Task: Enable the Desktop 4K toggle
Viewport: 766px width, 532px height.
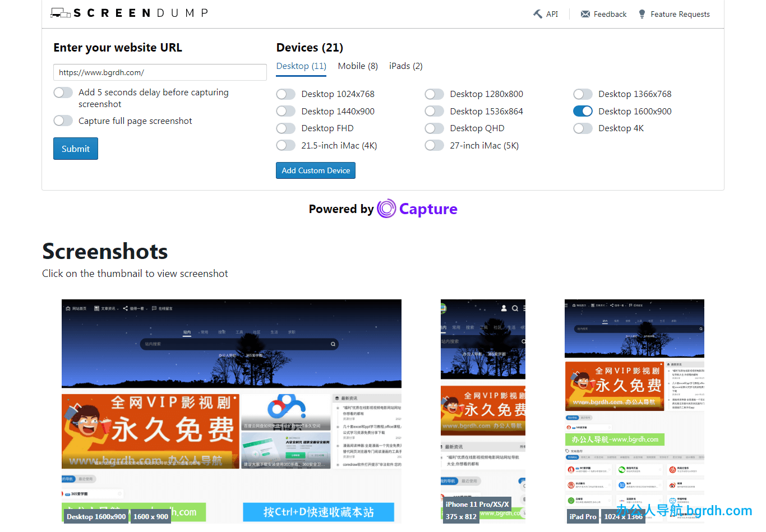Action: click(x=583, y=128)
